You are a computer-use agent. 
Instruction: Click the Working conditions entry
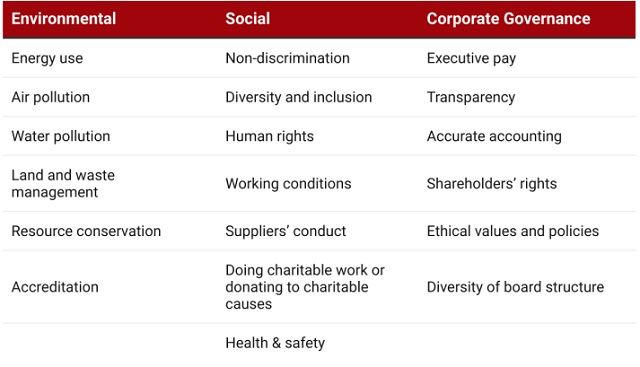pyautogui.click(x=289, y=184)
